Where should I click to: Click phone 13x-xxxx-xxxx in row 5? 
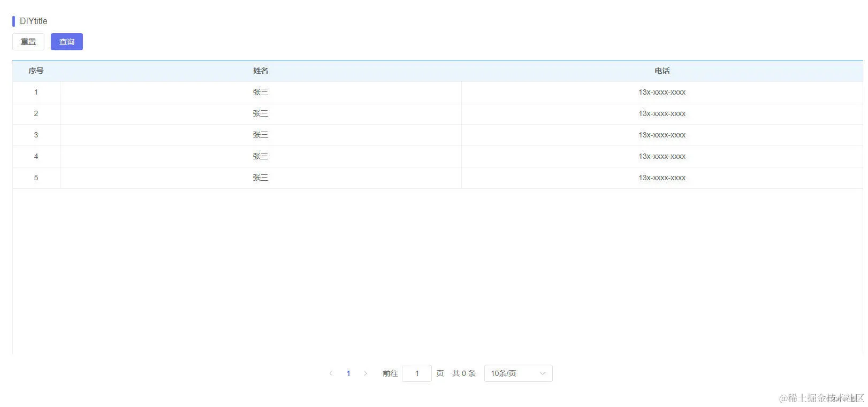point(662,178)
